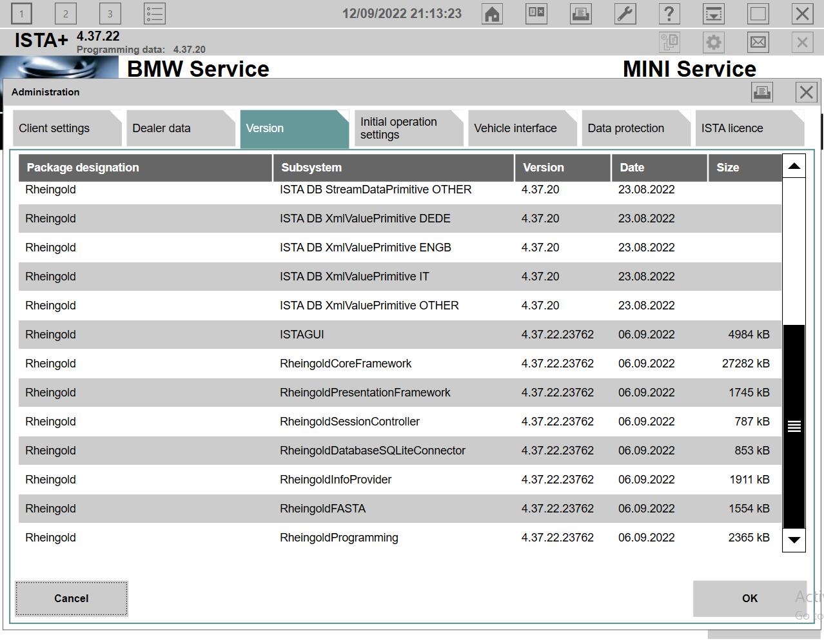The width and height of the screenshot is (824, 644).
Task: Open the ISTA licence tab
Action: click(750, 128)
